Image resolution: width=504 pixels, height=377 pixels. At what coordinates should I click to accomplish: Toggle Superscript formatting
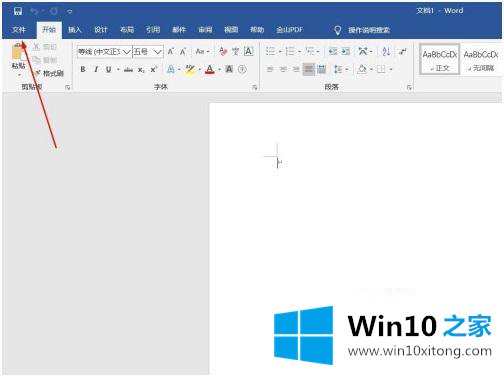(x=153, y=70)
